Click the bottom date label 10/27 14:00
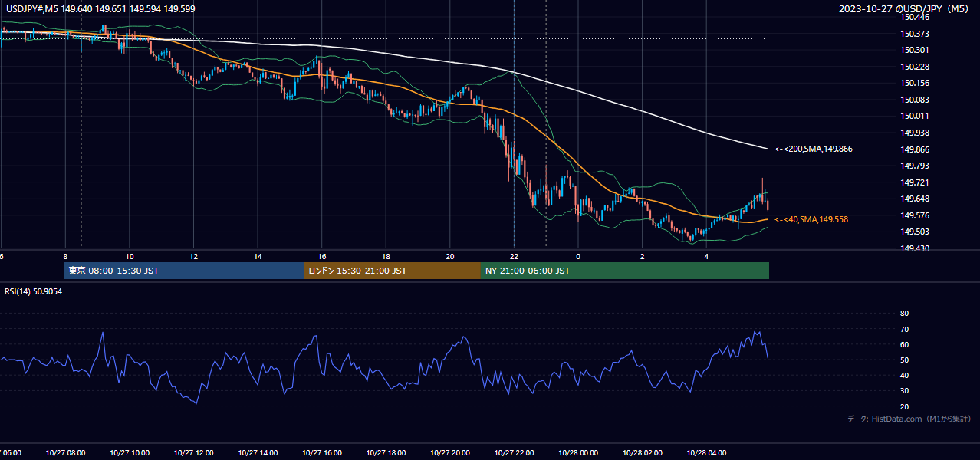Screen dimensions: 980x460 click(258, 453)
